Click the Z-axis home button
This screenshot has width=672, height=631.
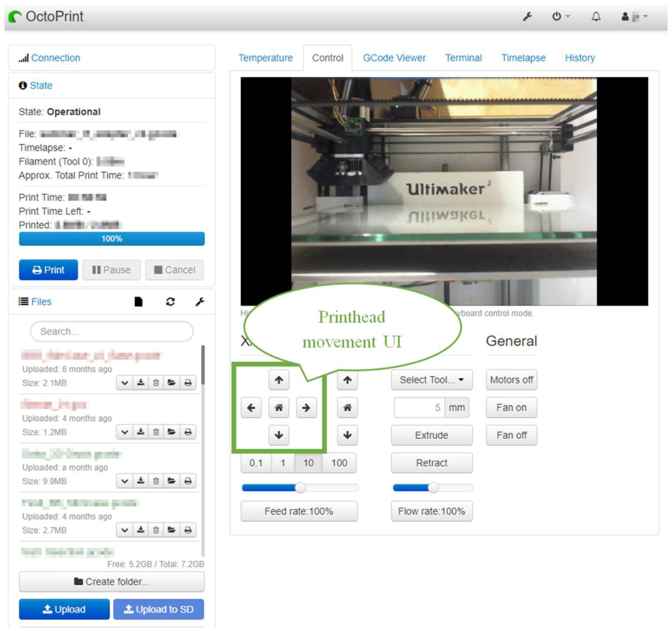pos(347,408)
